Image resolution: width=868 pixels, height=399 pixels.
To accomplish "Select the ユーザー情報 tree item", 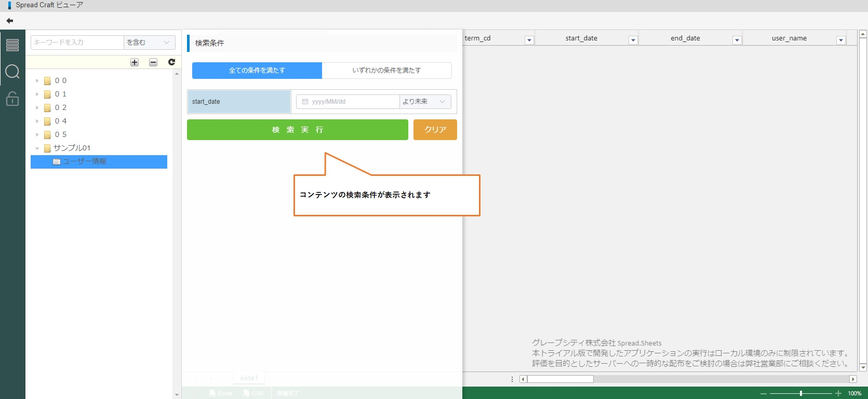I will tap(85, 162).
